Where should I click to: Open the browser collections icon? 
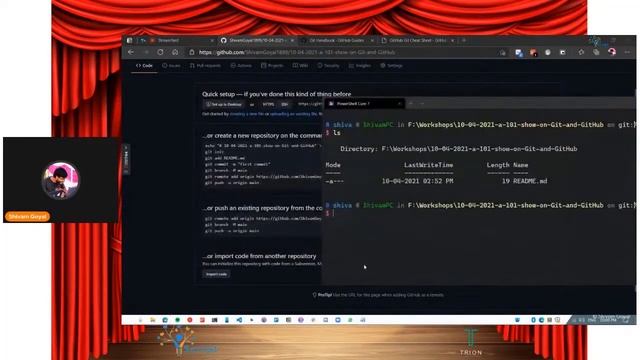[596, 52]
